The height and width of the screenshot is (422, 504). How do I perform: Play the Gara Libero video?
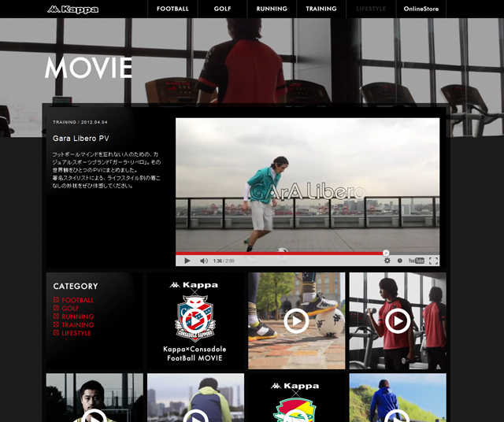[187, 261]
